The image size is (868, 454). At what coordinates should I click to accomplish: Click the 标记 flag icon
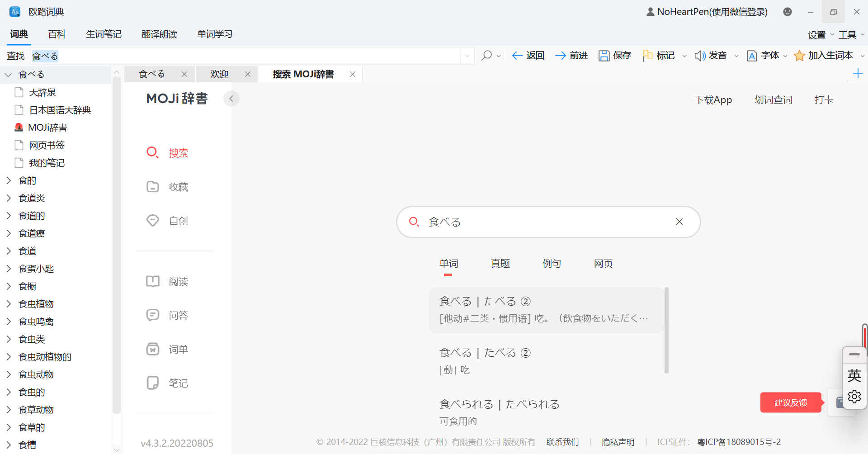pos(647,56)
